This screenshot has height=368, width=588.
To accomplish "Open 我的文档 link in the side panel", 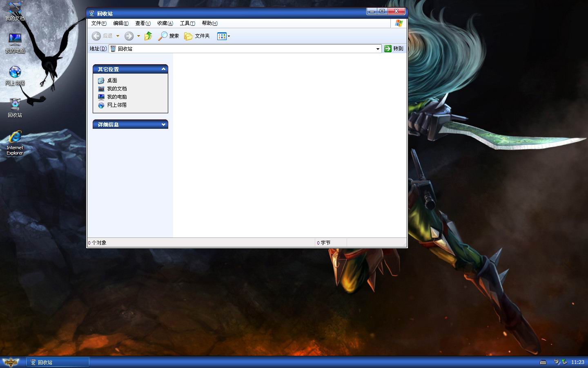I will point(117,89).
